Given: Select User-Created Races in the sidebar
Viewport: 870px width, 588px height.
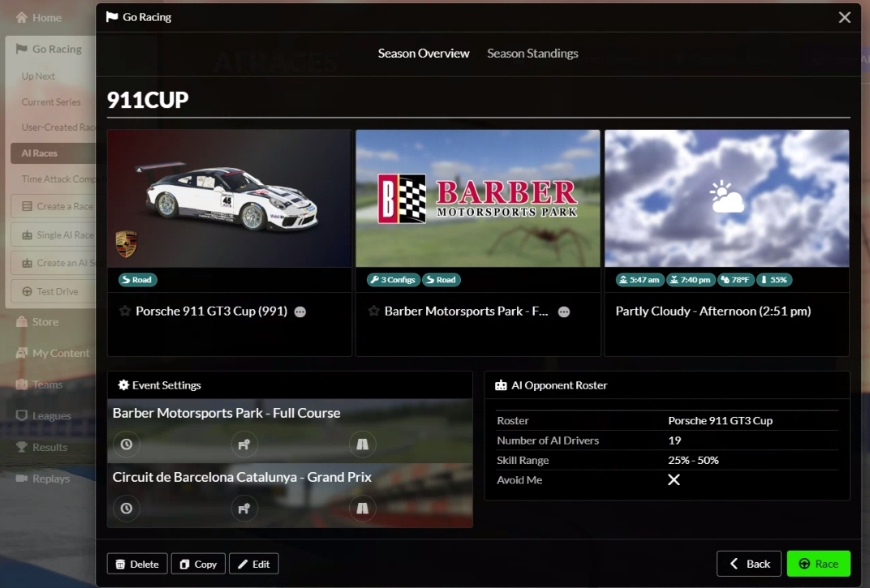Looking at the screenshot, I should pyautogui.click(x=58, y=127).
